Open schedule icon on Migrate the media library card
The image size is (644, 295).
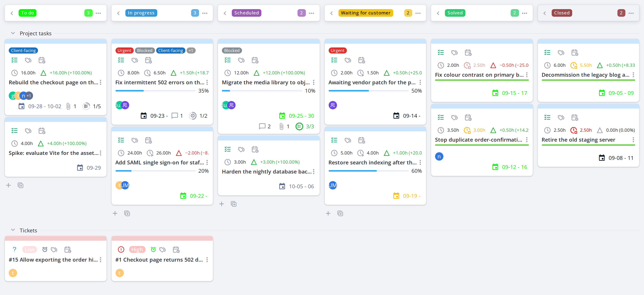[255, 60]
